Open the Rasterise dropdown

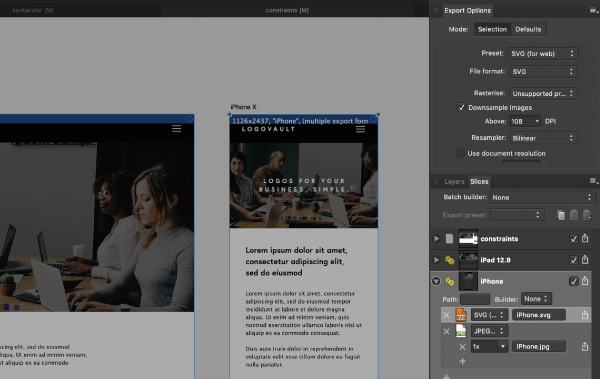tap(543, 93)
